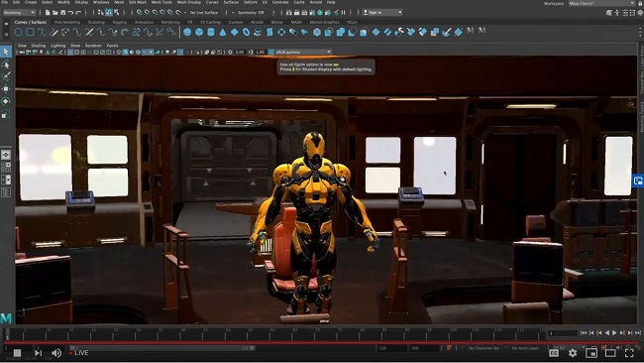Open the Lighting panel menu

pos(57,46)
